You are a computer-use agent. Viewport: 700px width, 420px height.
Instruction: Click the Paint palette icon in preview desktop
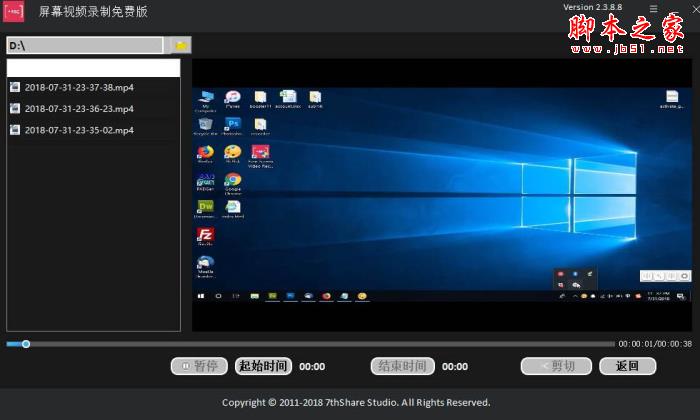tap(233, 153)
